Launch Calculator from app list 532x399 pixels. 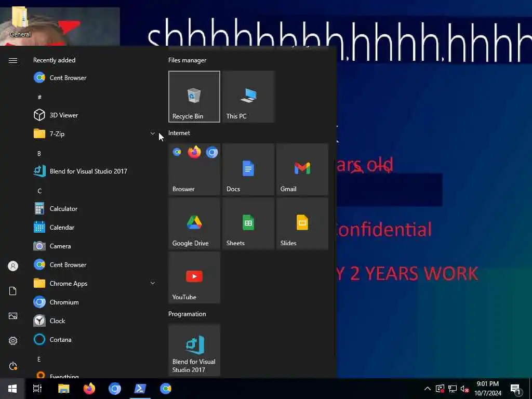[x=95, y=209]
